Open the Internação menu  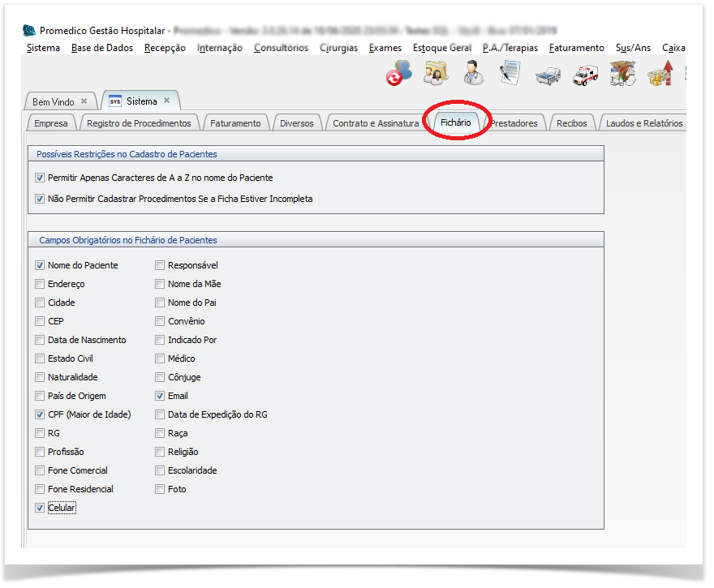coord(219,48)
